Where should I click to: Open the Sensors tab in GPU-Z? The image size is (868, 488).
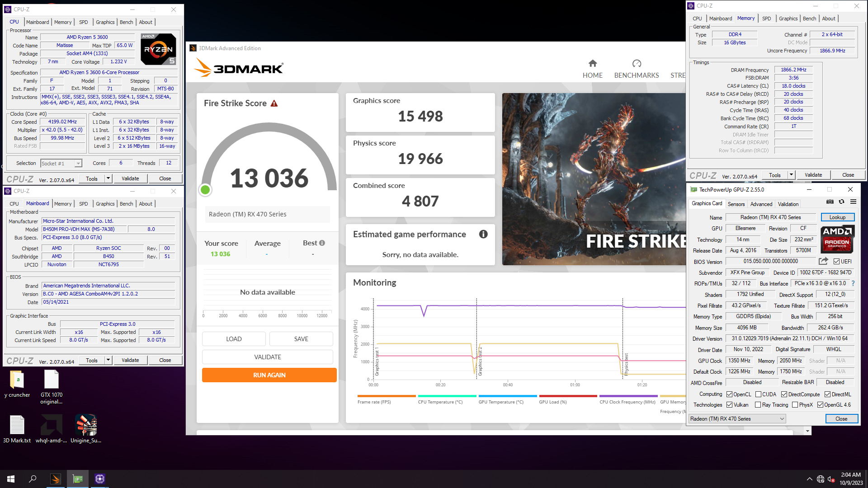tap(736, 204)
